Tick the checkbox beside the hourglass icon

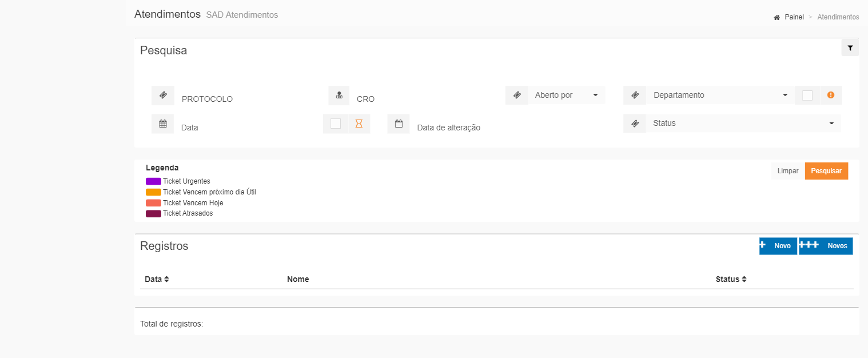pos(336,124)
